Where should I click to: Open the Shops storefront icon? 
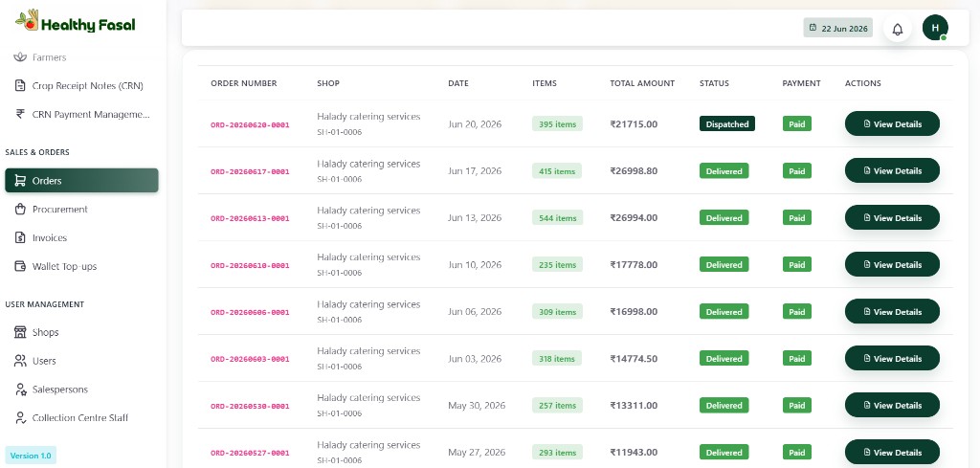tap(20, 332)
